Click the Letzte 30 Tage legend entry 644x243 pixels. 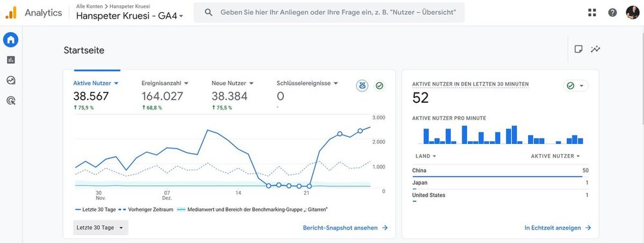coord(96,210)
